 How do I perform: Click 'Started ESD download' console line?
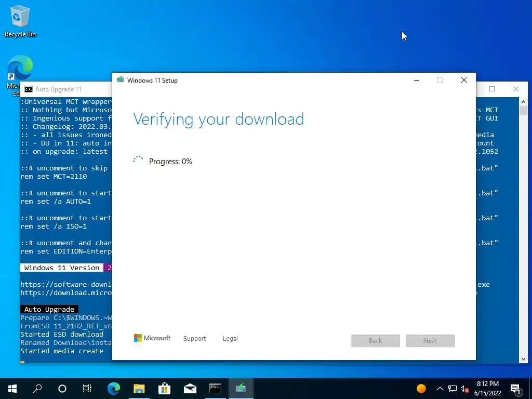coord(62,334)
